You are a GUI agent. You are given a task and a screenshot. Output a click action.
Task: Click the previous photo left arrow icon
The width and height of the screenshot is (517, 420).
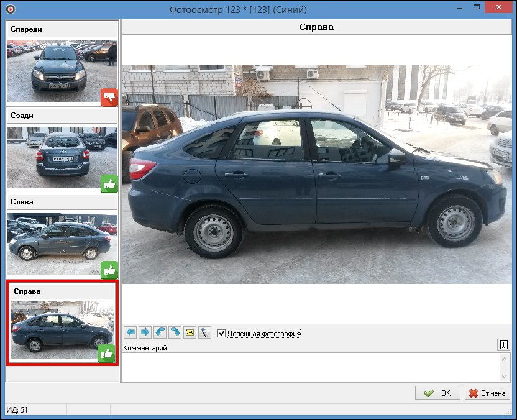click(x=130, y=333)
